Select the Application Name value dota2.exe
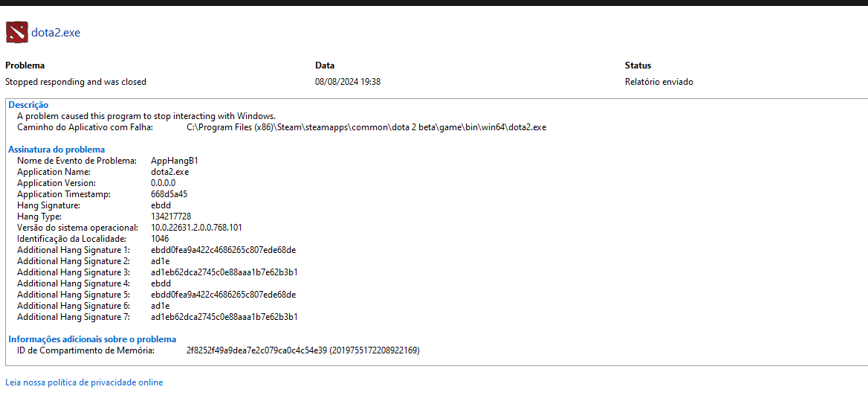Viewport: 868px width, 404px height. (x=170, y=172)
